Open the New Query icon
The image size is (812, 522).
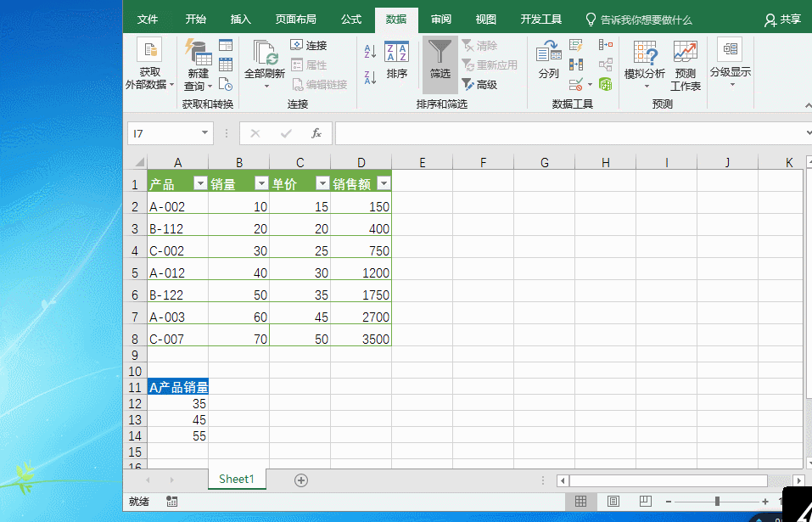tap(199, 52)
